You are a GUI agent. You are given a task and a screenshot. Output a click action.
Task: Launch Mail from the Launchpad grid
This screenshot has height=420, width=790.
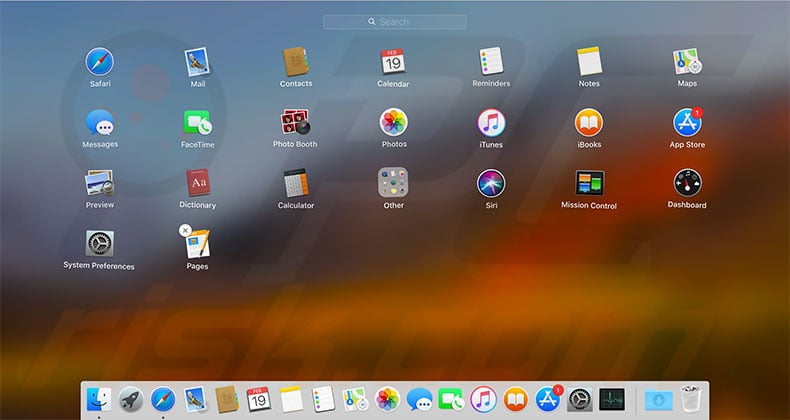[197, 62]
